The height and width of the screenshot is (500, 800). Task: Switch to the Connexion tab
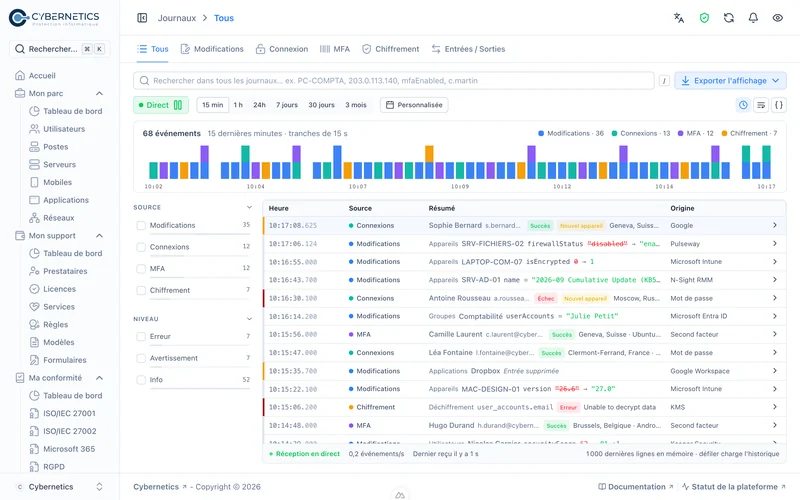pyautogui.click(x=282, y=49)
